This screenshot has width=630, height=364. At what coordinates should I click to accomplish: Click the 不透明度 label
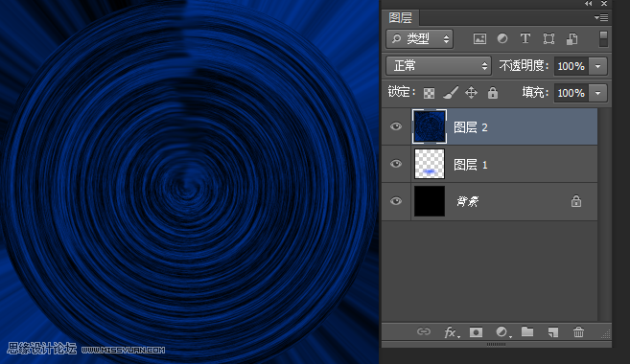524,66
